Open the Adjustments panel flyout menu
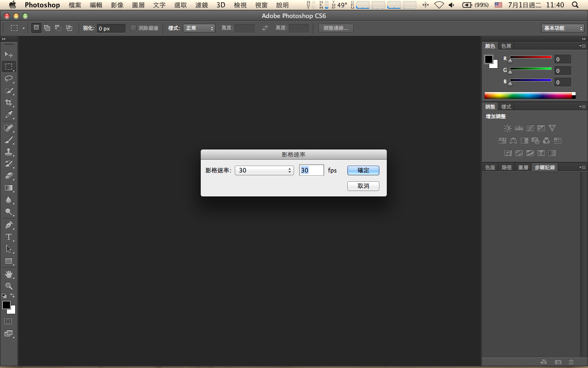 pyautogui.click(x=582, y=107)
